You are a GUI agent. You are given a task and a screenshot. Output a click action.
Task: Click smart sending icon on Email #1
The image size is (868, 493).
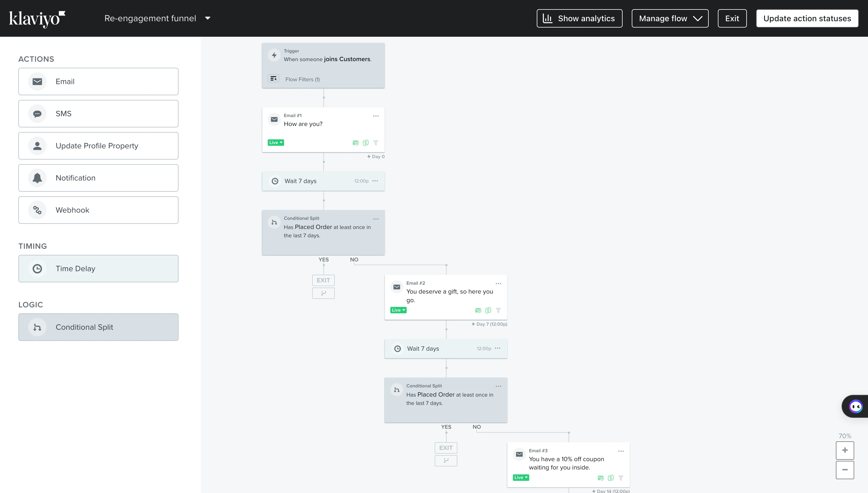coord(356,143)
